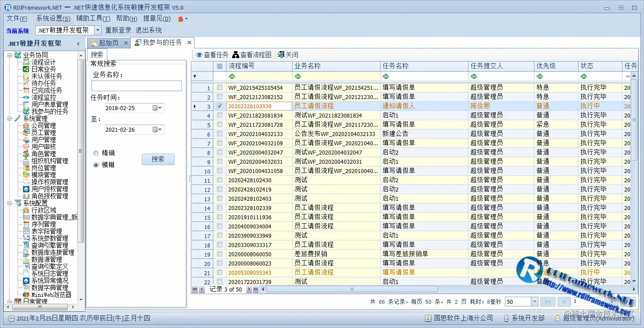
Task: Tick checkbox for row 20200008060050 差旅费报销
Action: click(x=220, y=254)
